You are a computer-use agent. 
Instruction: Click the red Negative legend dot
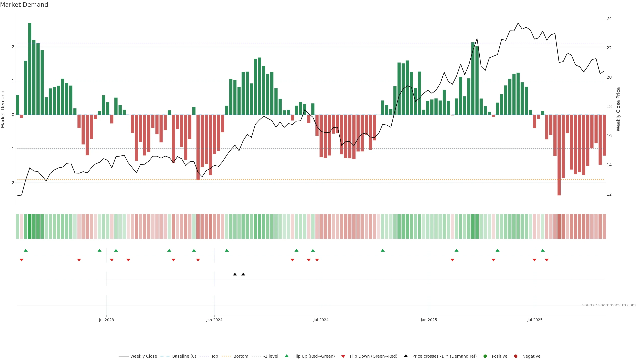pyautogui.click(x=516, y=356)
